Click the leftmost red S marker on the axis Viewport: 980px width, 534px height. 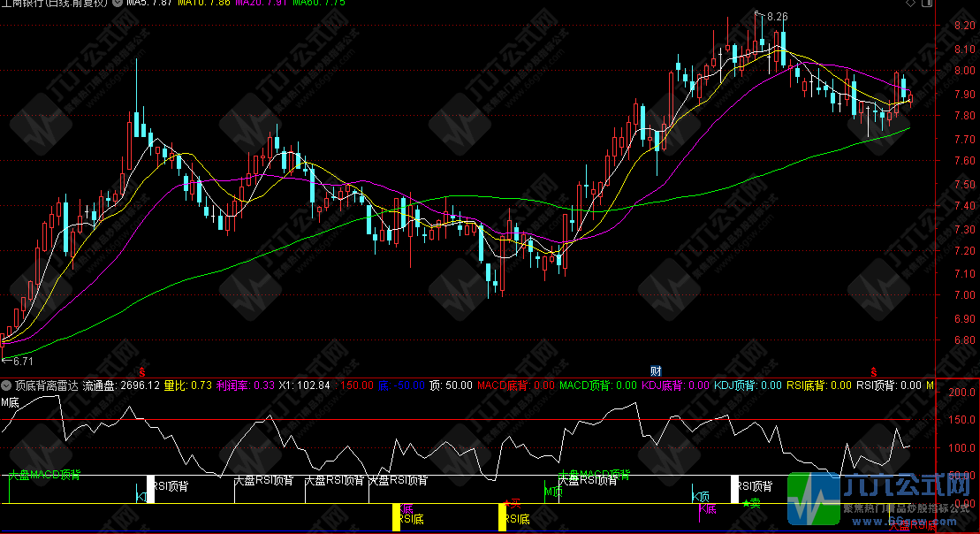[141, 370]
